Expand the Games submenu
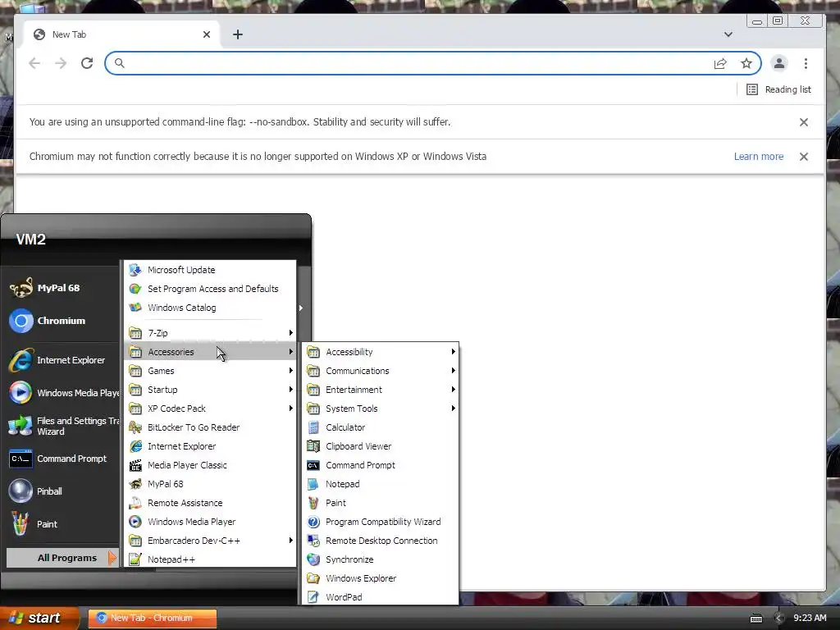 [210, 371]
